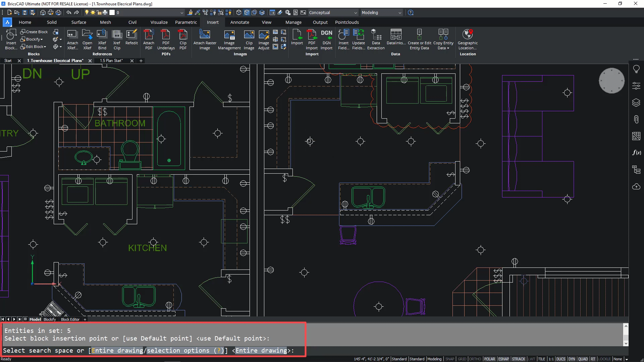This screenshot has height=362, width=644.
Task: Open the Modeling workspace dropdown
Action: coord(399,13)
